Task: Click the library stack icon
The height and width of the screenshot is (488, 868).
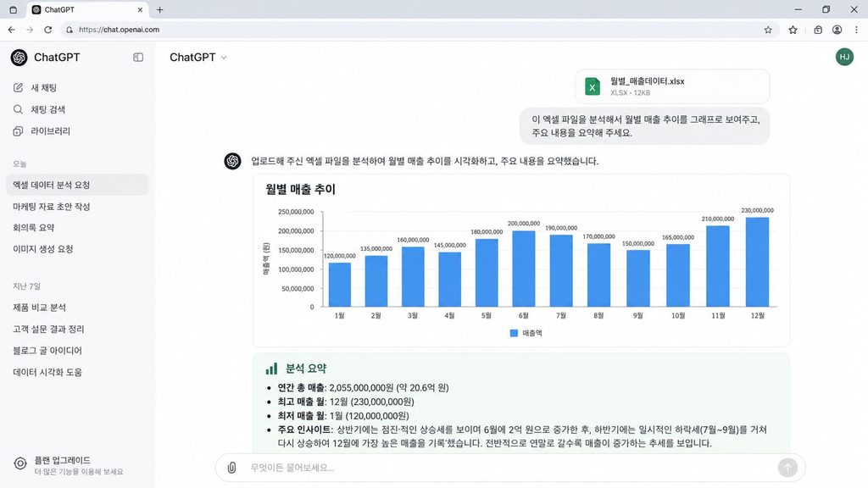Action: pyautogui.click(x=19, y=131)
